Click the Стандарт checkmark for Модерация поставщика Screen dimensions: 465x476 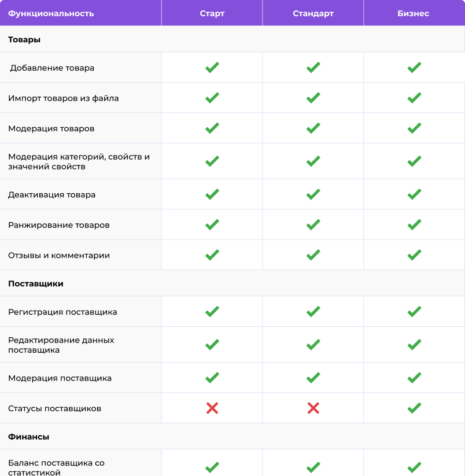(x=313, y=378)
